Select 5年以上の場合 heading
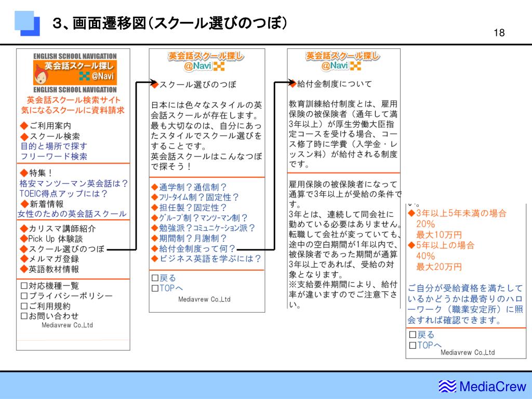The height and width of the screenshot is (399, 532). coord(445,245)
